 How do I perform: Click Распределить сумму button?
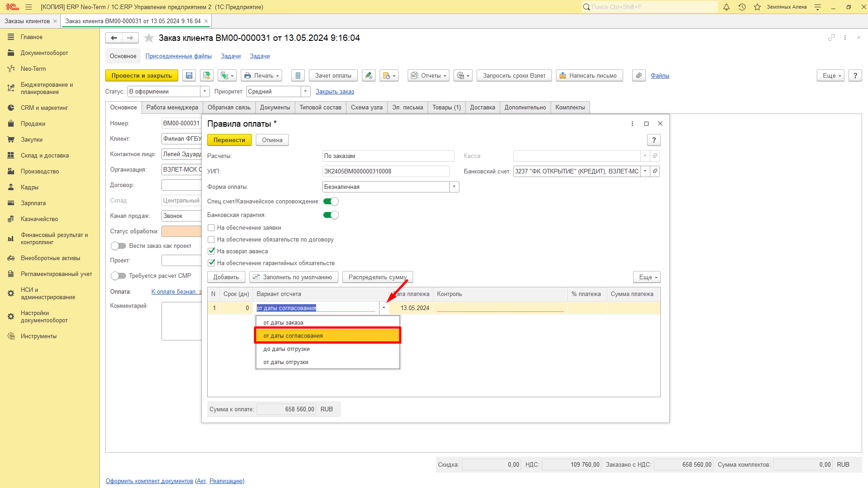click(x=377, y=277)
